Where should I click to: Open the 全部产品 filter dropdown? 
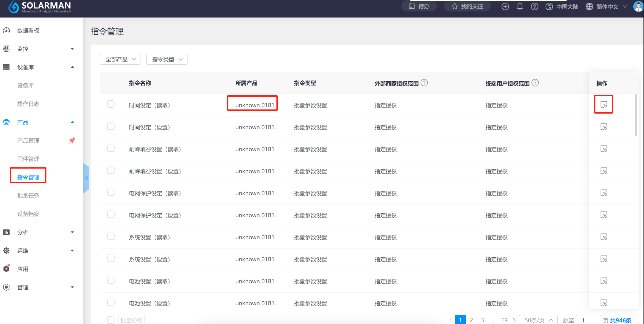tap(120, 59)
